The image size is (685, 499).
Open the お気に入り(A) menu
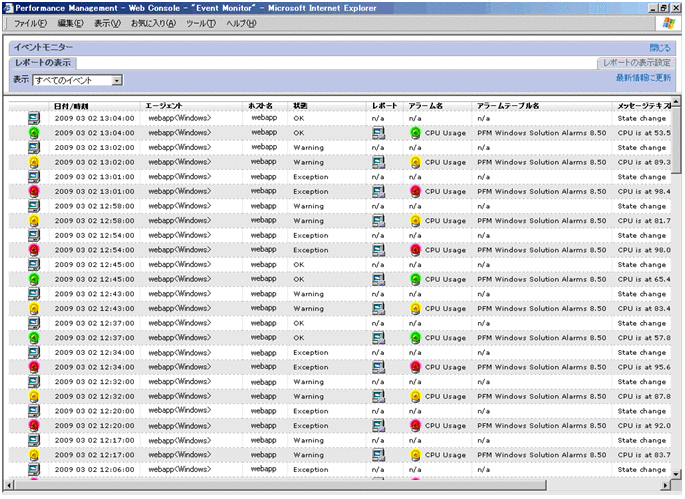point(153,23)
